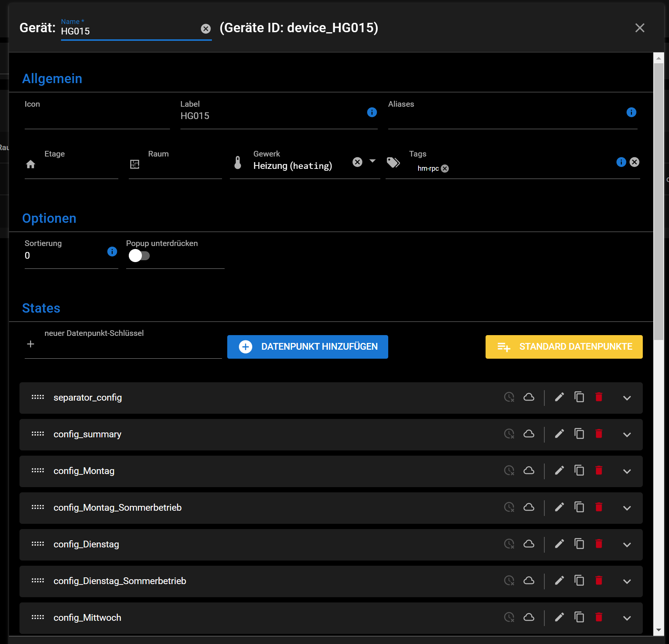669x644 pixels.
Task: Toggle cloud icon for config_Montag
Action: (529, 470)
